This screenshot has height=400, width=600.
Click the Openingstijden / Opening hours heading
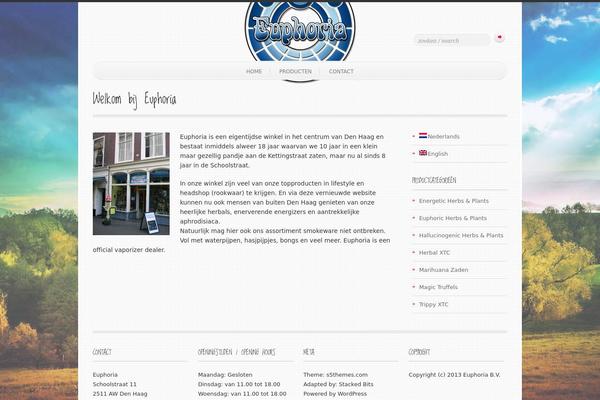236,352
